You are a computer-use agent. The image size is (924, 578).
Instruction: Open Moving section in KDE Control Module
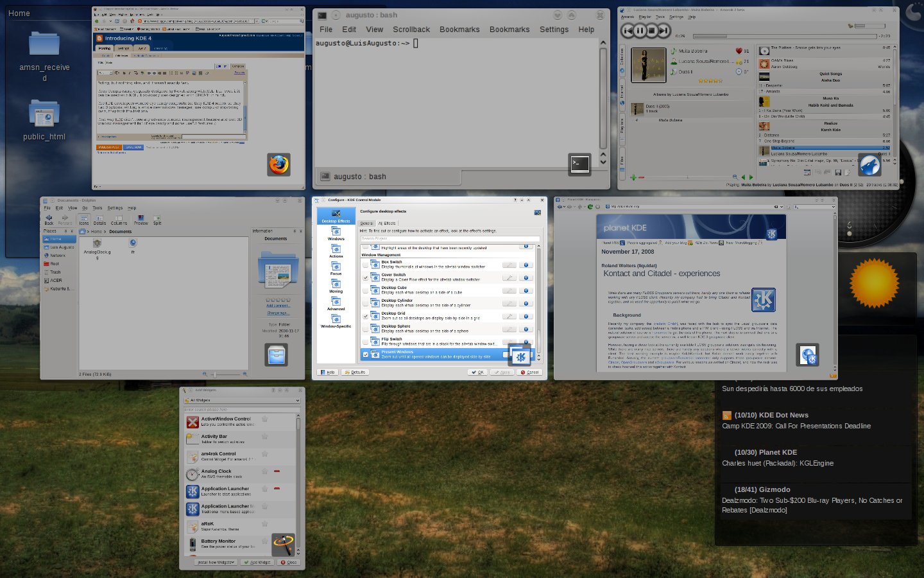click(336, 286)
